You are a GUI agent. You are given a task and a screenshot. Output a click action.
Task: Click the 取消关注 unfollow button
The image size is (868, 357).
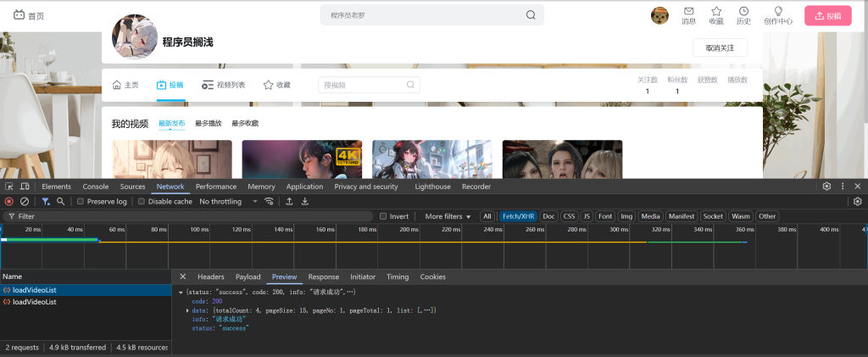click(x=720, y=47)
